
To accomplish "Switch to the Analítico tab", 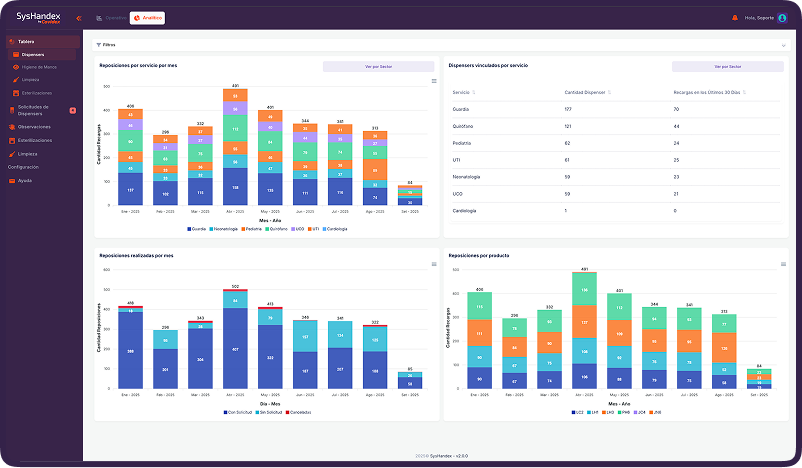I will (147, 18).
